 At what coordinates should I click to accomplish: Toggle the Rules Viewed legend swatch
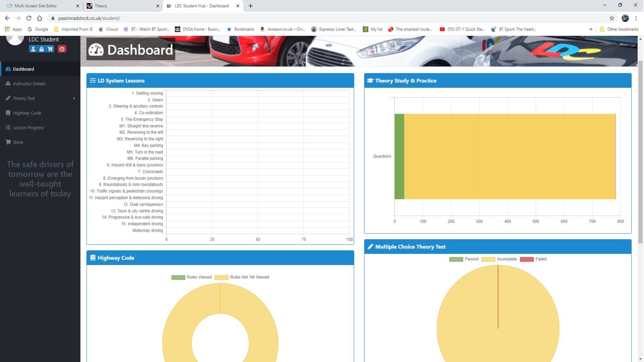(178, 277)
